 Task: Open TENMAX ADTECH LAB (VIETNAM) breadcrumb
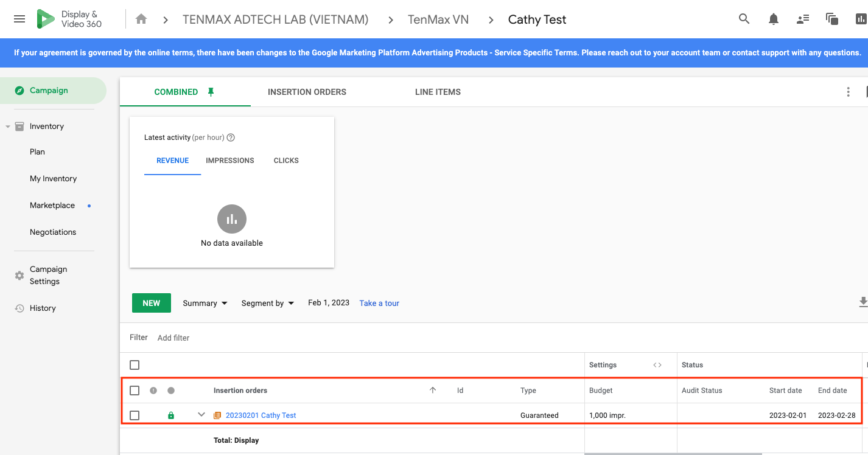click(x=276, y=19)
